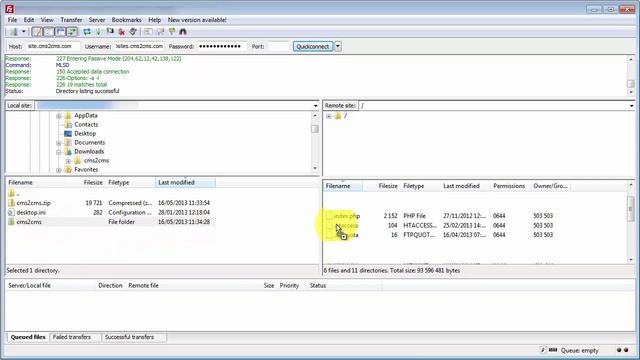The height and width of the screenshot is (360, 640).
Task: Reconnect to the last used server
Action: point(133,31)
